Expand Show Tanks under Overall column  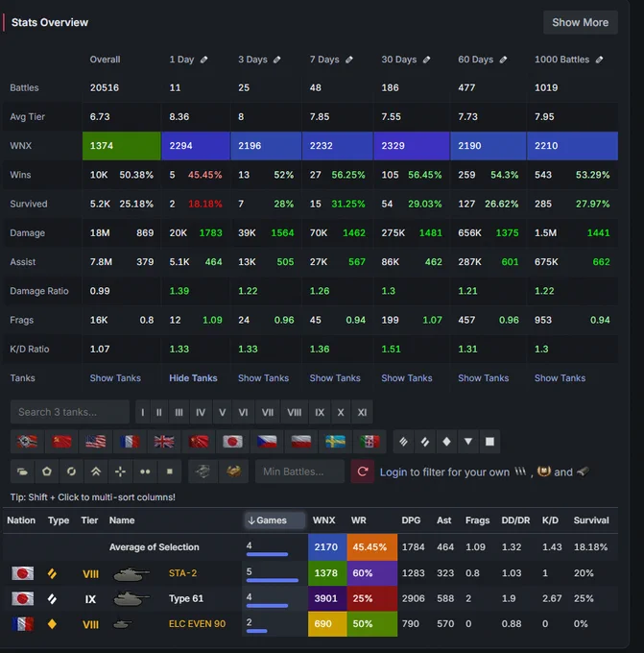click(x=115, y=378)
